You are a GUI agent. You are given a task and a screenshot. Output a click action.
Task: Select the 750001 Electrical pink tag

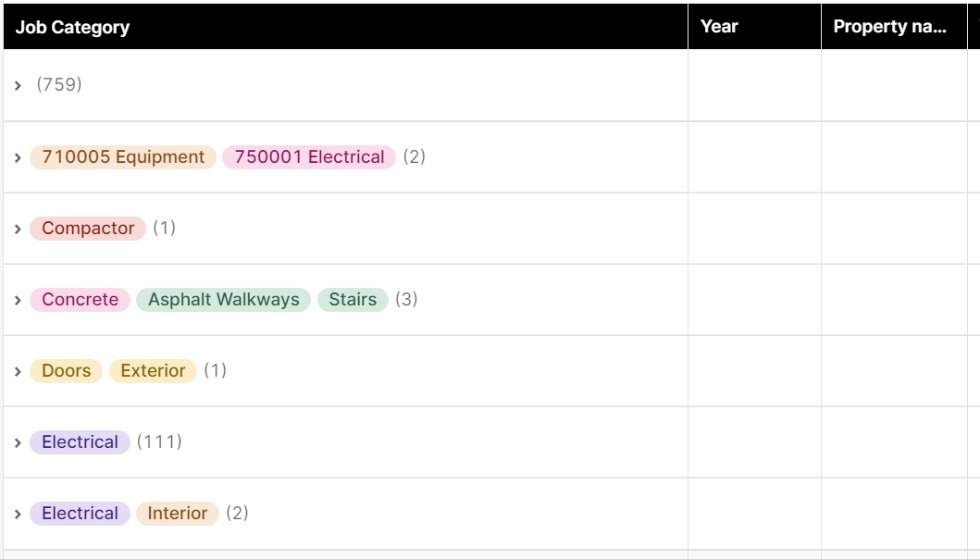click(309, 157)
